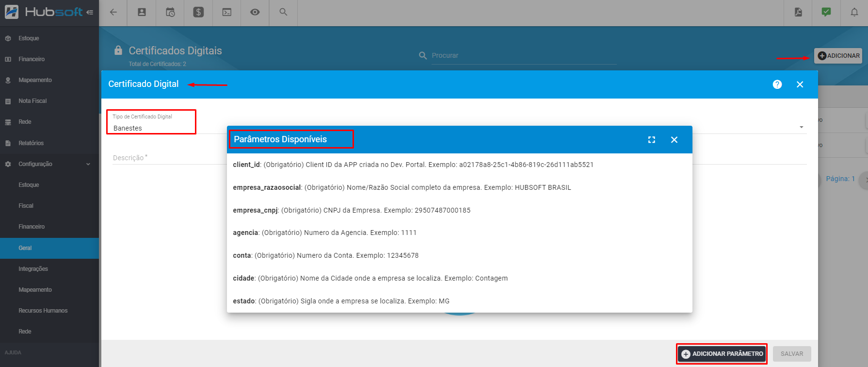This screenshot has width=868, height=367.
Task: Click the lock icon beside Certificados Digitais
Action: pos(118,50)
